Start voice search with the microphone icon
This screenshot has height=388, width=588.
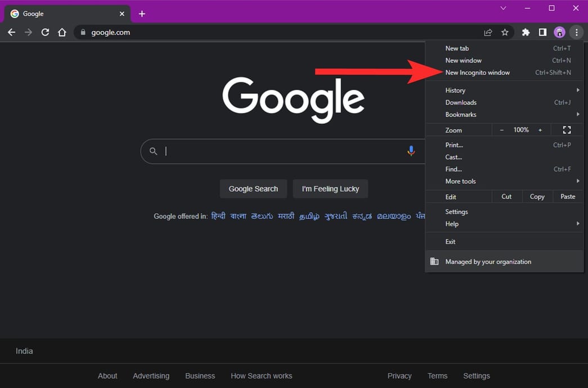(x=411, y=151)
